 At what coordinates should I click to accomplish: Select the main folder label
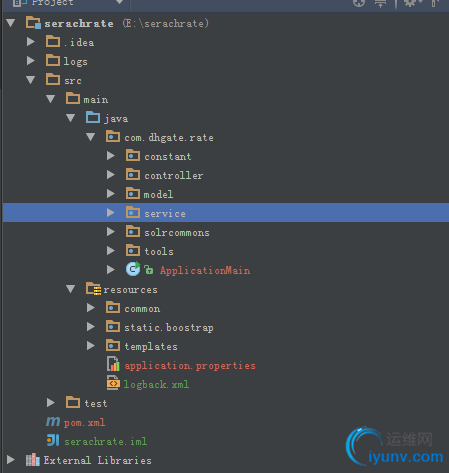pyautogui.click(x=96, y=99)
